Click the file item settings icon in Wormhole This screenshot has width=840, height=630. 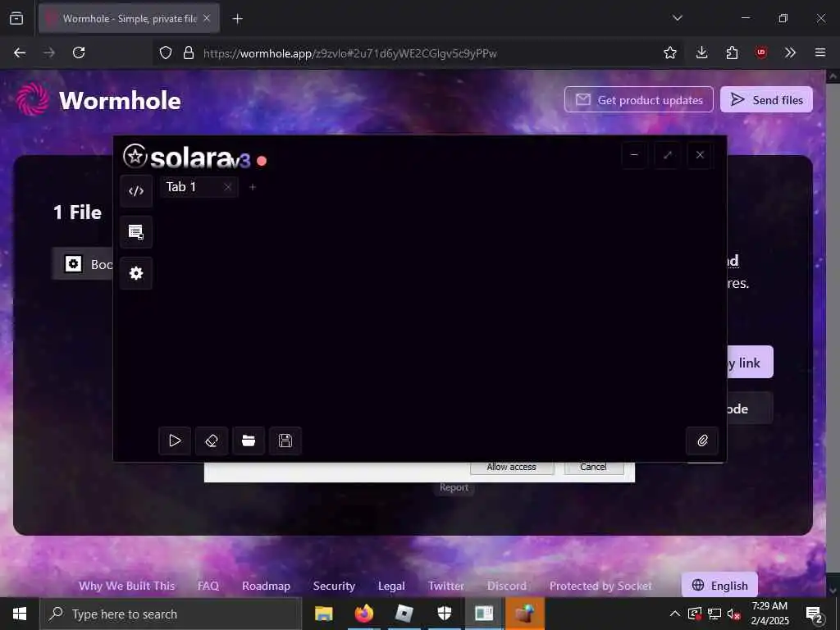point(73,263)
